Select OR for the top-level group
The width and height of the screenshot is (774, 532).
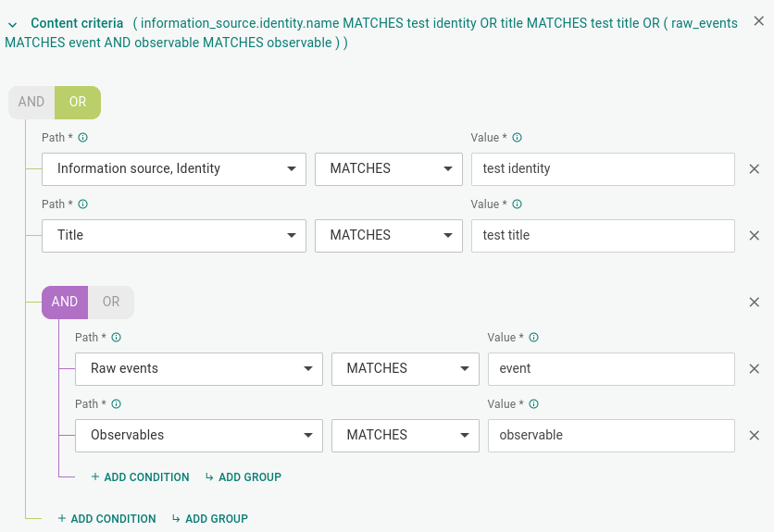pyautogui.click(x=78, y=102)
